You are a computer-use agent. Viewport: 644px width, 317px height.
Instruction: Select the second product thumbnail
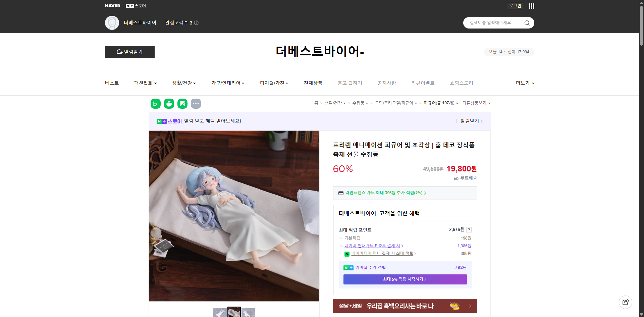234,312
